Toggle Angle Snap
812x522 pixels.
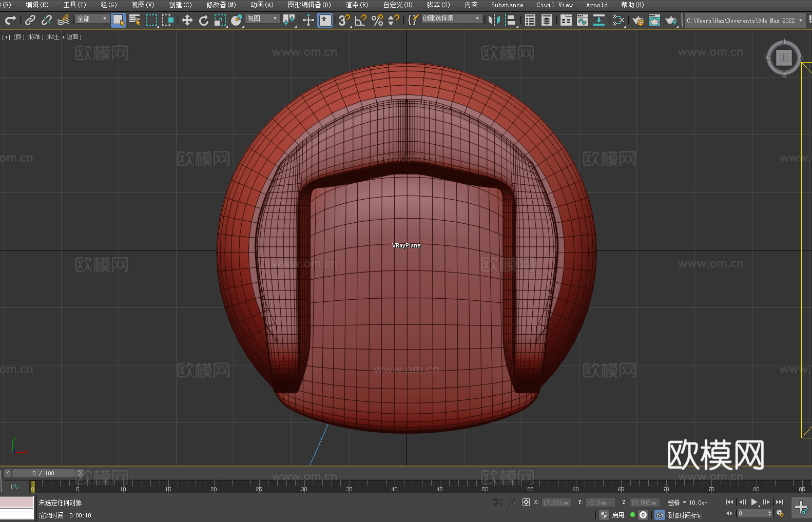pos(361,20)
